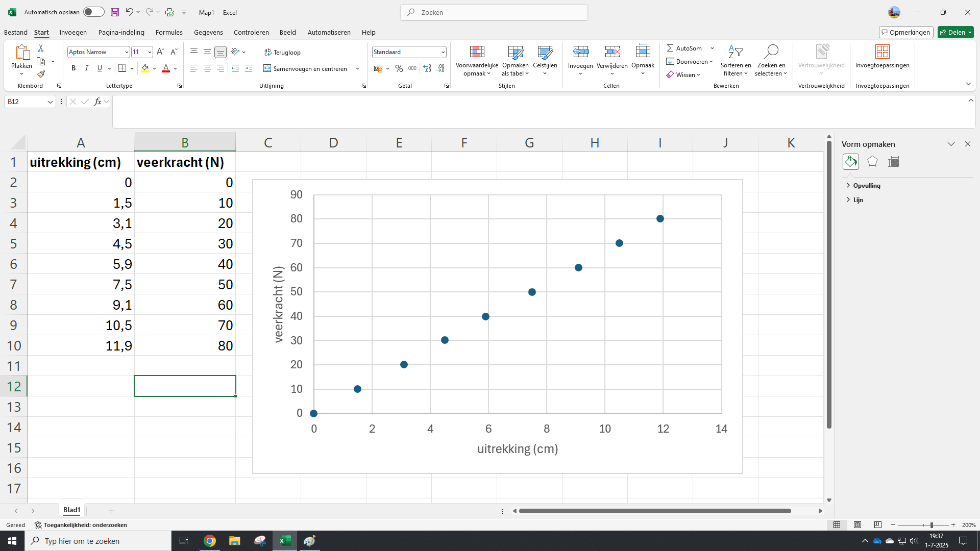
Task: Click the AutoSom sigma icon
Action: pos(670,48)
